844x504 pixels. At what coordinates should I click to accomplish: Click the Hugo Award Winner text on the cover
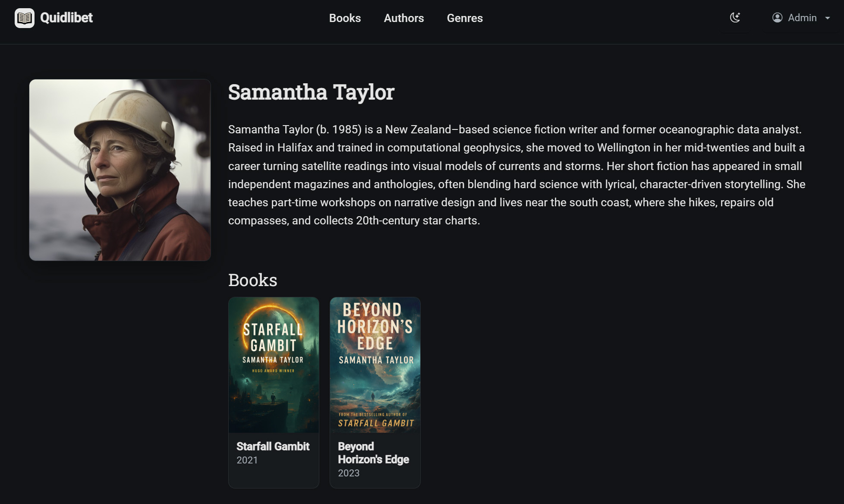point(273,371)
